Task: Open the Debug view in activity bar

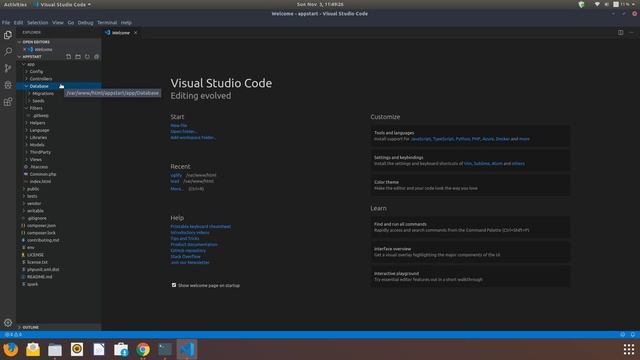Action: pyautogui.click(x=8, y=85)
